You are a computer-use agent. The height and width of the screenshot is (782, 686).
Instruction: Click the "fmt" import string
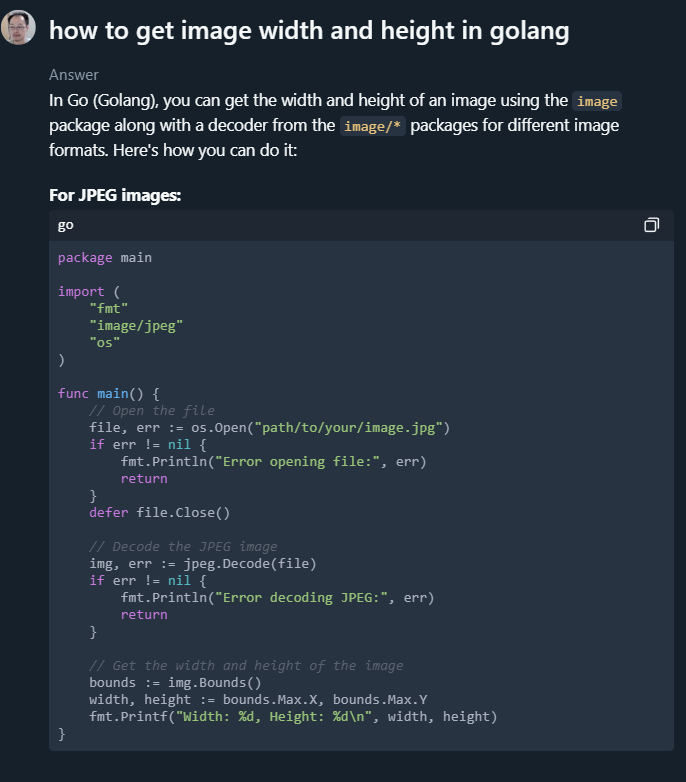(x=105, y=308)
